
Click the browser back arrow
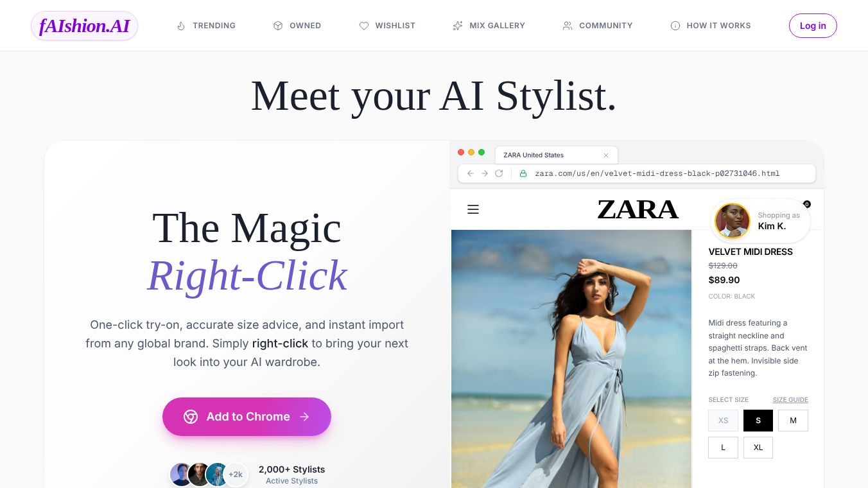471,173
